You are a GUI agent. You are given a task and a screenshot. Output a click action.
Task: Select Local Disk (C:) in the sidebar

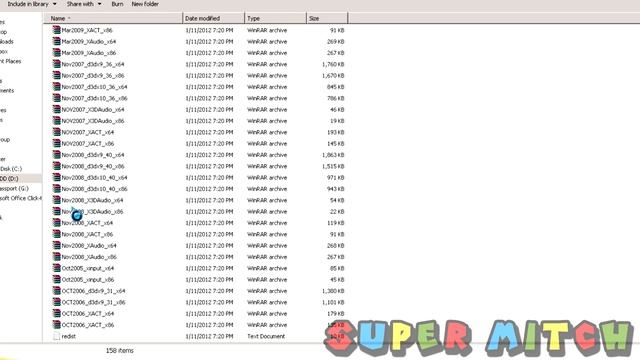[x=11, y=169]
